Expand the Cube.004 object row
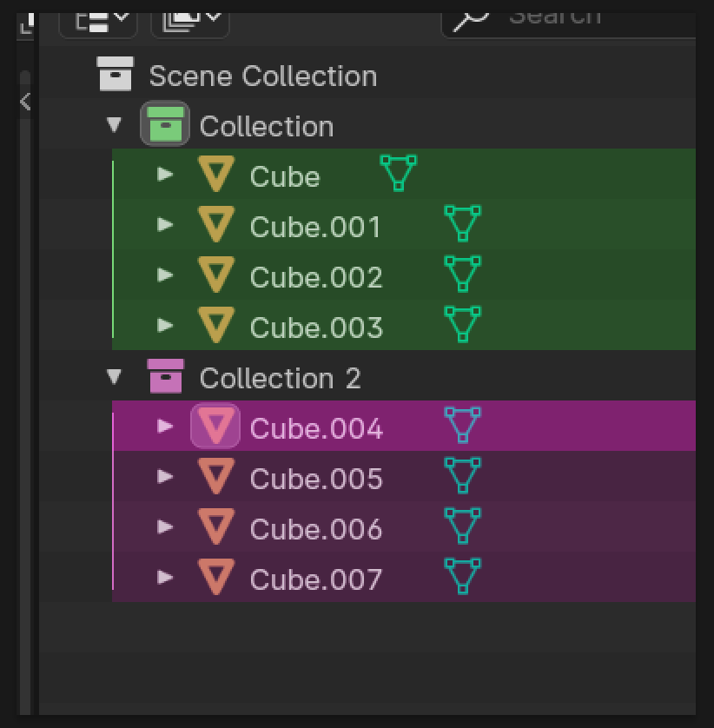This screenshot has height=728, width=714. (x=165, y=427)
